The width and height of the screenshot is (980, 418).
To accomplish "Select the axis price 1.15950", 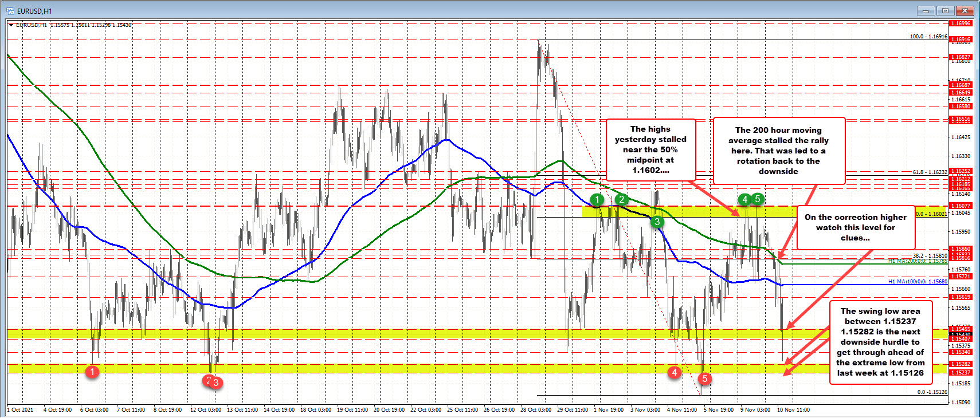I will [961, 232].
